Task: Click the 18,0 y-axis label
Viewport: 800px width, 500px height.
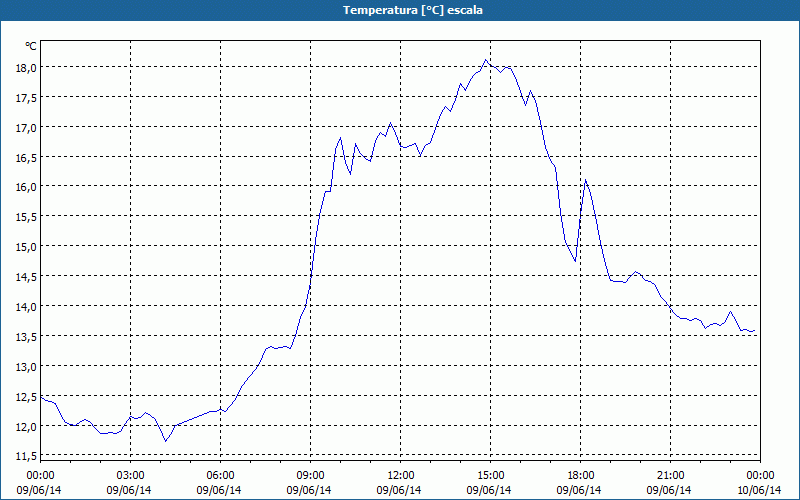Action: click(x=26, y=68)
